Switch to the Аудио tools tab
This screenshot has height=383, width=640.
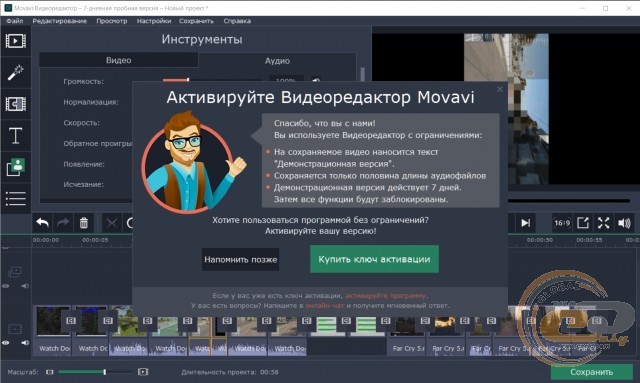277,60
